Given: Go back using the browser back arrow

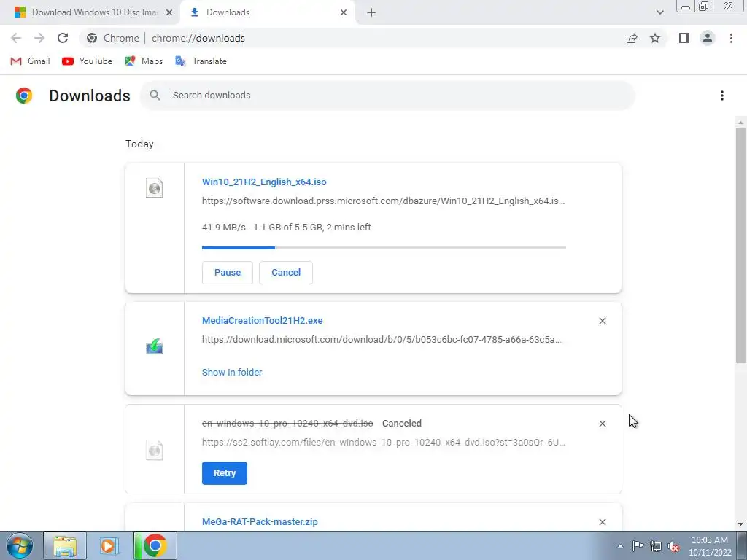Looking at the screenshot, I should (x=16, y=38).
